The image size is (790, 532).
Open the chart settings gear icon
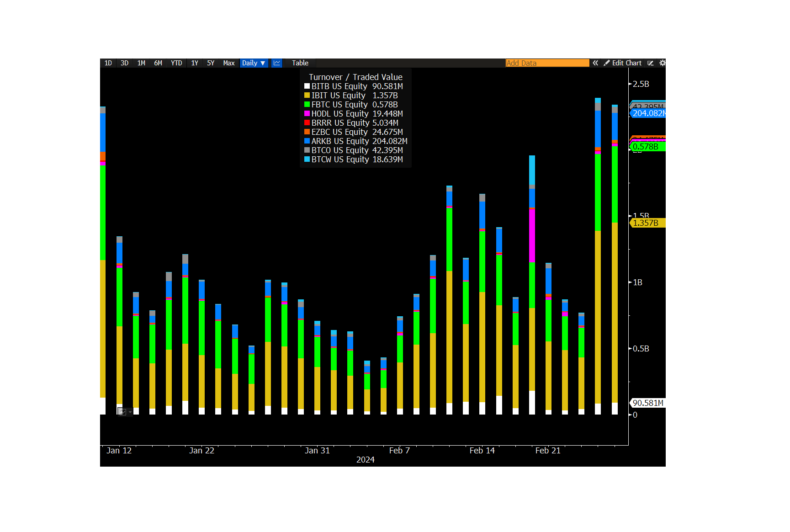[x=663, y=63]
